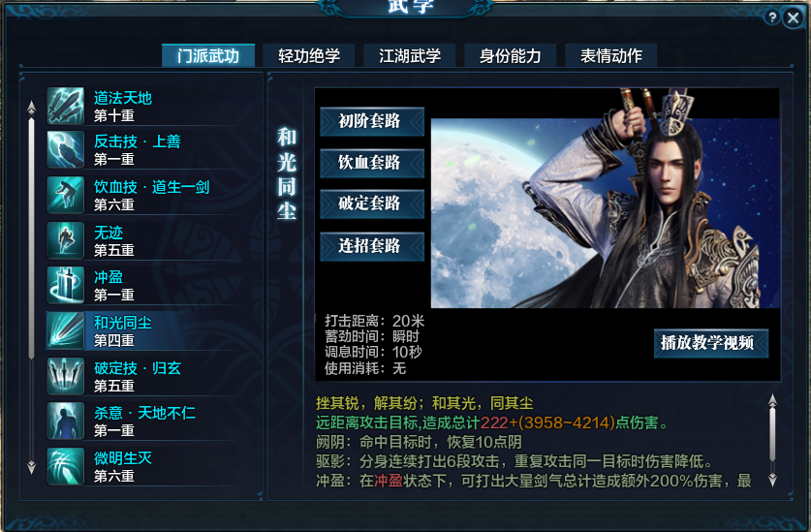
Task: Choose the 饮血技·道生一剑 skill icon
Action: point(66,195)
